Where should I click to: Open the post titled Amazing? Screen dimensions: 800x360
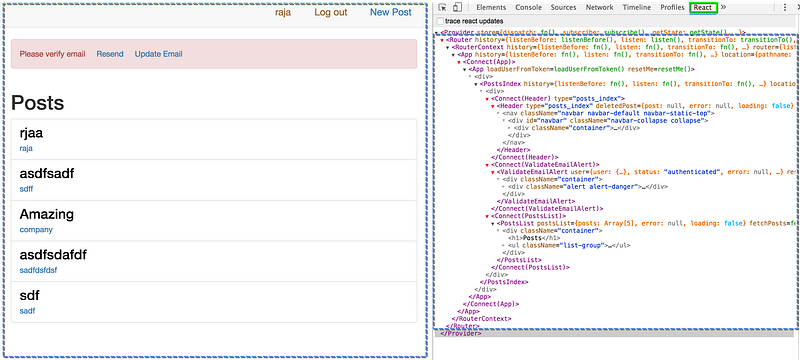coord(46,214)
